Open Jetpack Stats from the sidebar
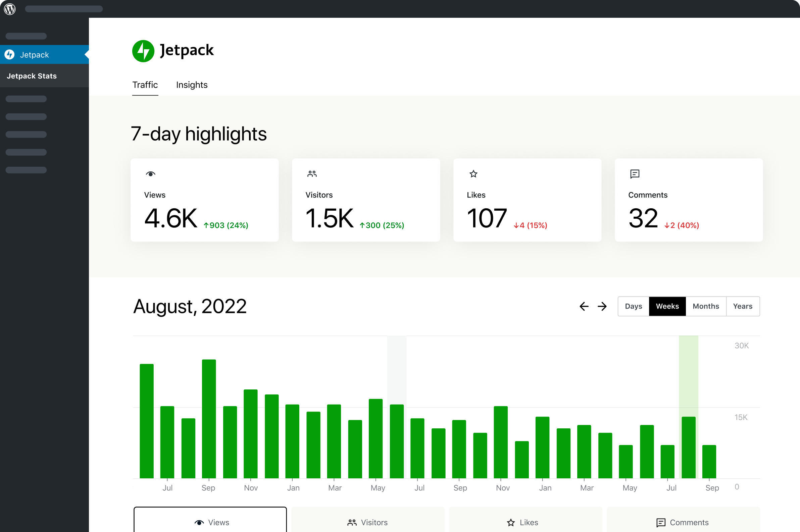Image resolution: width=800 pixels, height=532 pixels. (x=32, y=76)
